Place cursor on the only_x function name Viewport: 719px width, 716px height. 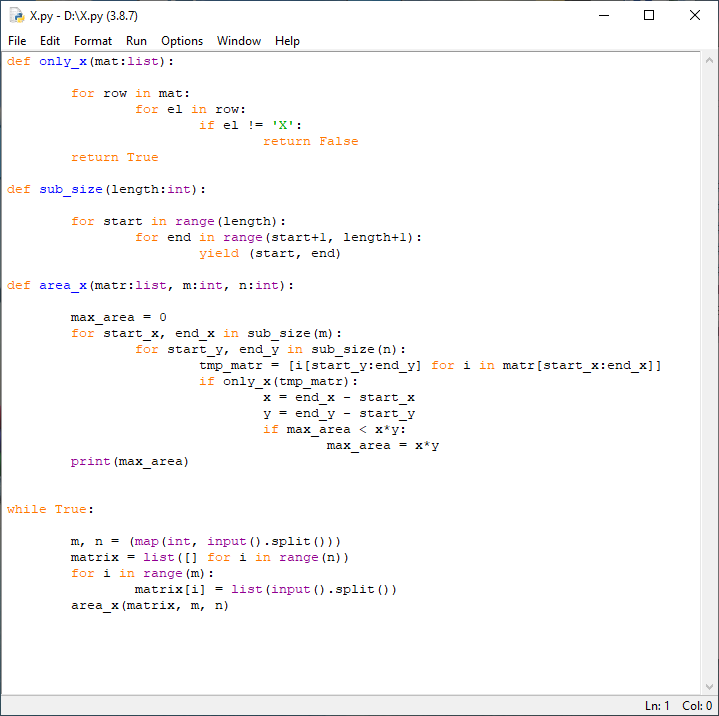[63, 61]
